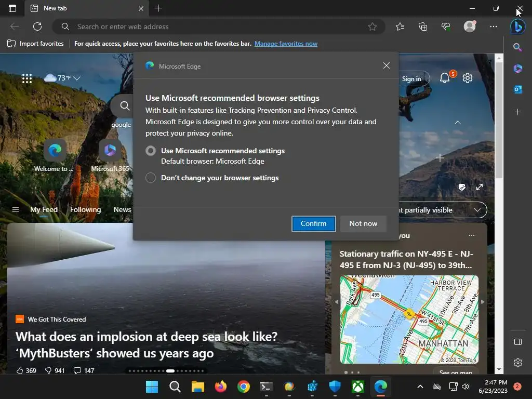Click the page search magnifier icon
This screenshot has height=399, width=532.
[x=125, y=106]
